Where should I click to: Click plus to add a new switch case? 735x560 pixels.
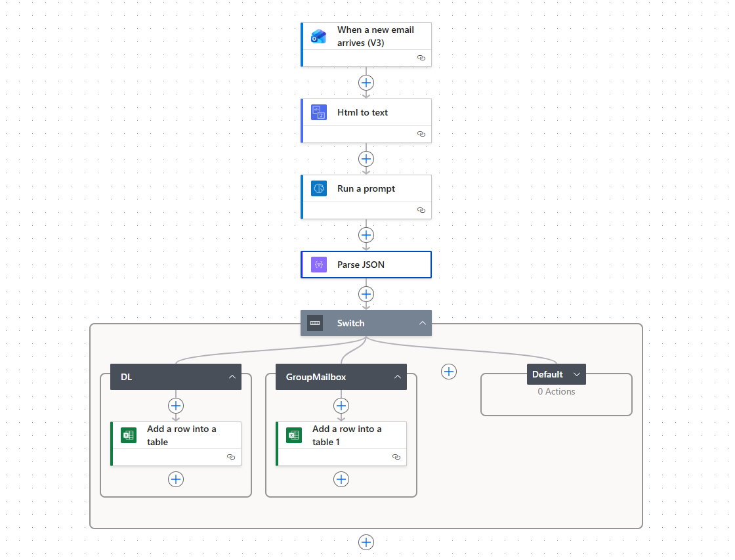(x=449, y=372)
